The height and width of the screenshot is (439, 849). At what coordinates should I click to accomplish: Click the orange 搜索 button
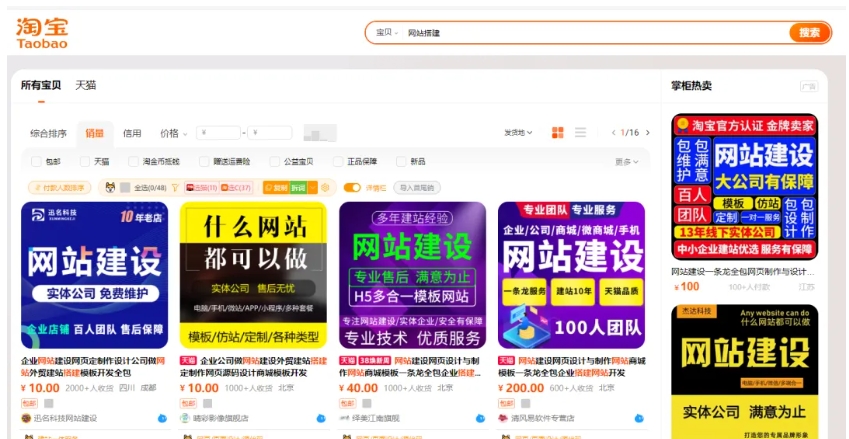[x=809, y=32]
